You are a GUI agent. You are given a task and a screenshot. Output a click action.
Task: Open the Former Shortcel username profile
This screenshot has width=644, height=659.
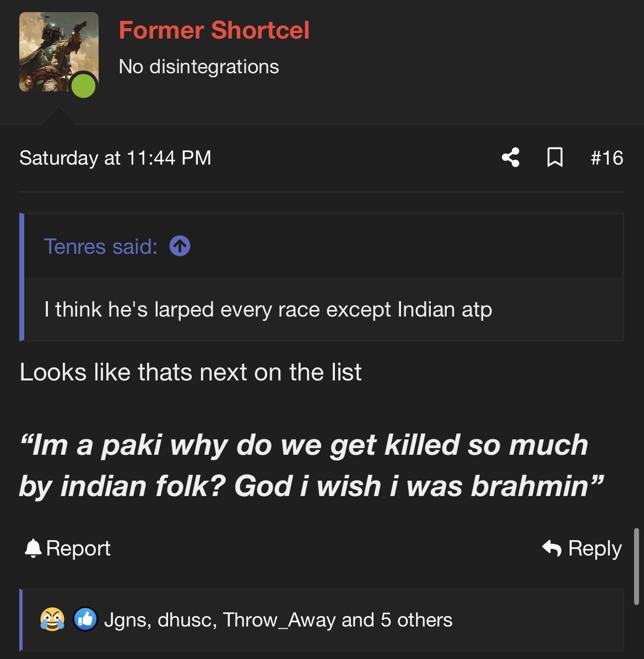214,30
